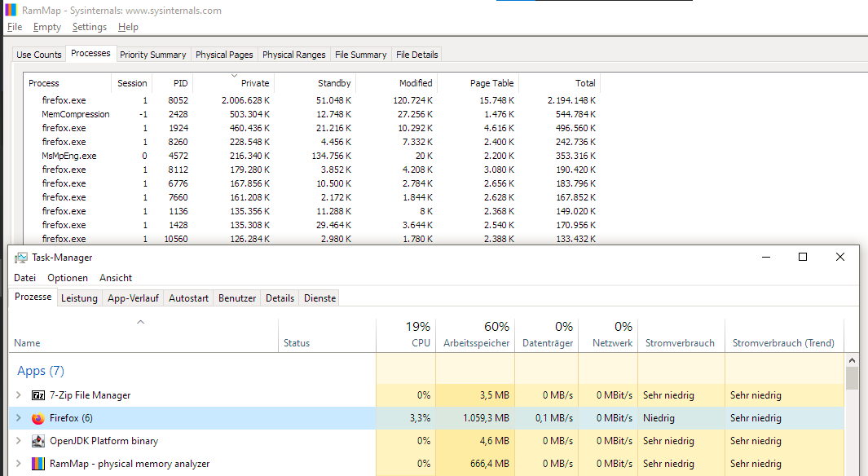Switch to File Summary tab
The image size is (868, 476).
tap(361, 55)
